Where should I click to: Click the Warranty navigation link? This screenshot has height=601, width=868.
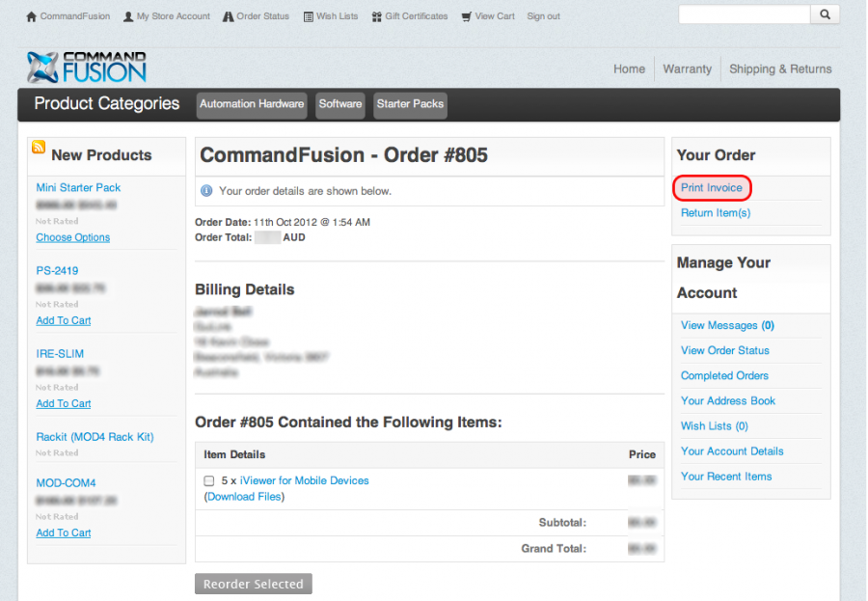(687, 68)
